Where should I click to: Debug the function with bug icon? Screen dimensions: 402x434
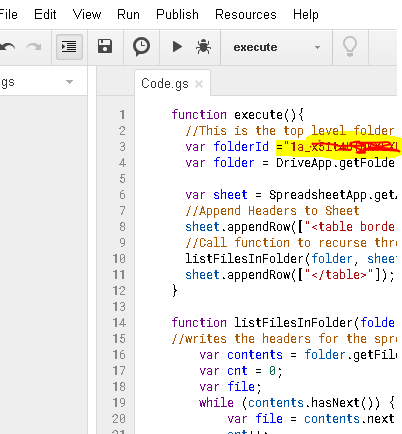pos(203,47)
